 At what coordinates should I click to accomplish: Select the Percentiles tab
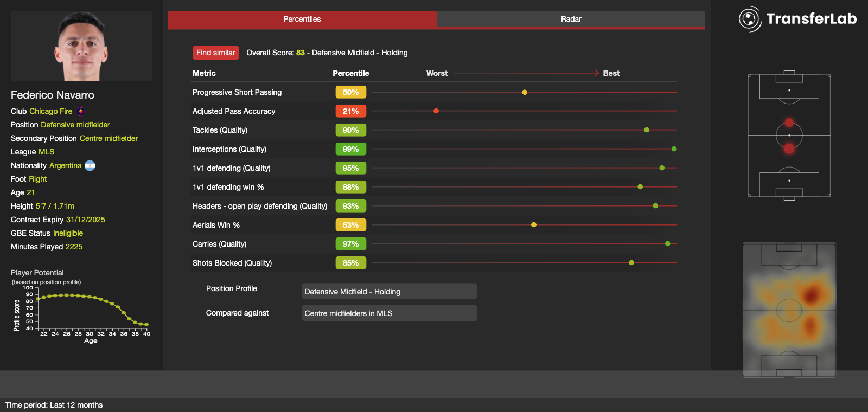pos(302,19)
